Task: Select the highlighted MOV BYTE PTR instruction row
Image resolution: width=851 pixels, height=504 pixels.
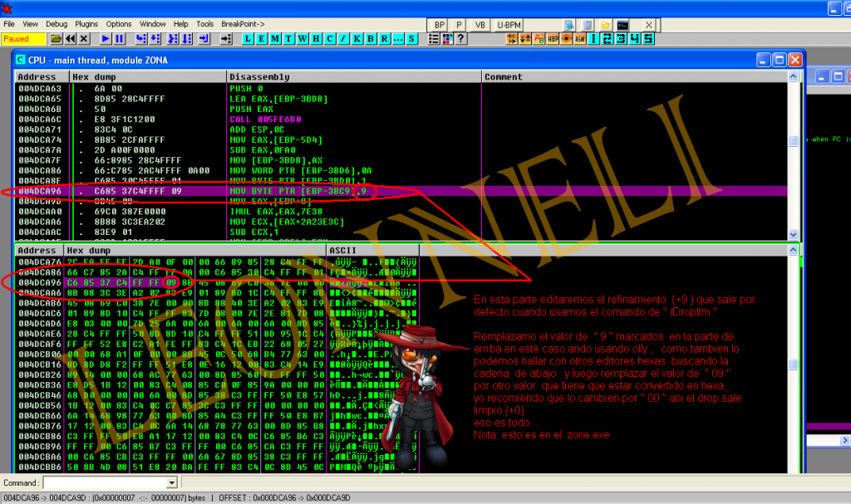Action: coord(299,191)
